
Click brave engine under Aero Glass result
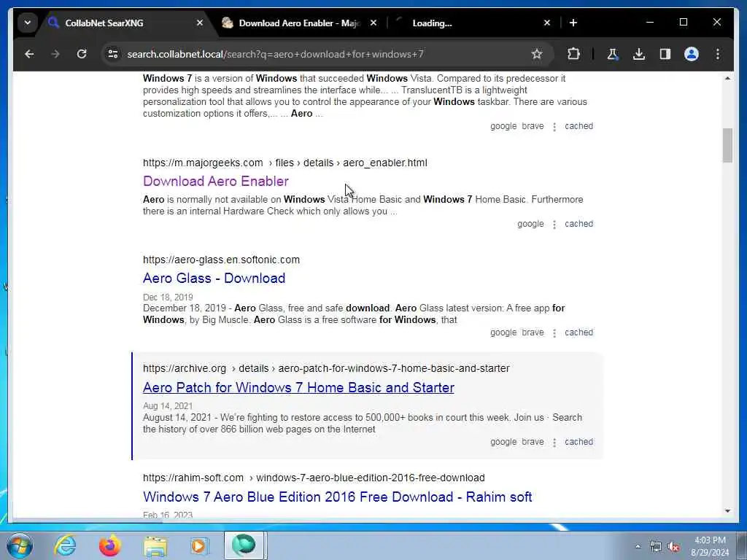tap(533, 332)
